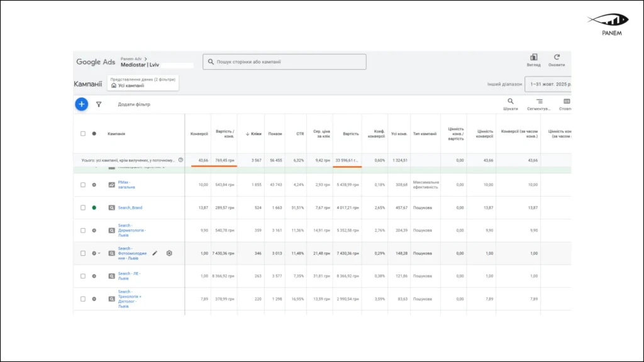644x362 pixels.
Task: Sort by the CTR column header
Action: (300, 134)
